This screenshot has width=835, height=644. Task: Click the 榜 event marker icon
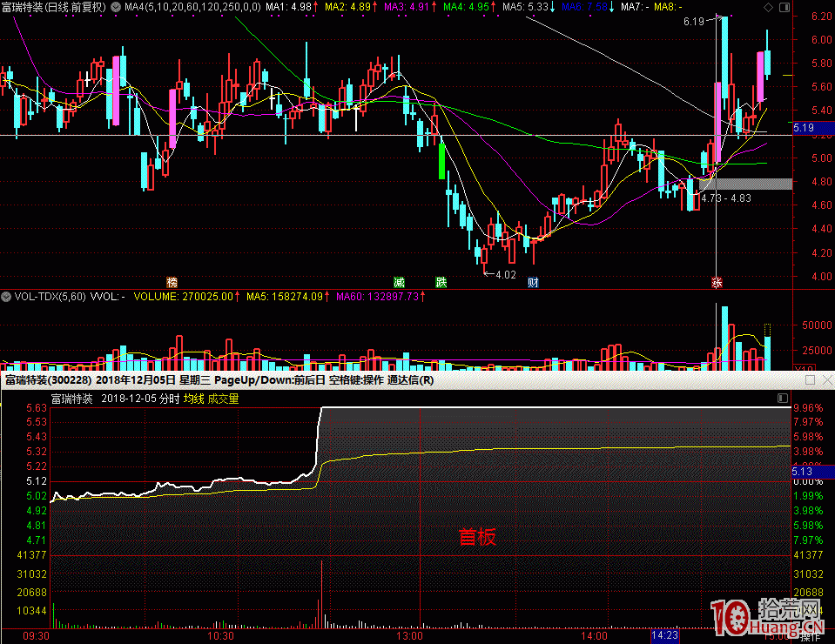[172, 282]
